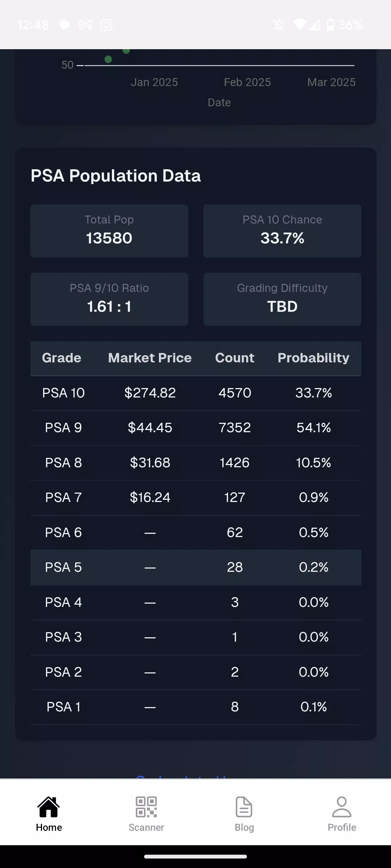This screenshot has width=391, height=868.
Task: Select the lower green chart data point
Action: point(108,59)
